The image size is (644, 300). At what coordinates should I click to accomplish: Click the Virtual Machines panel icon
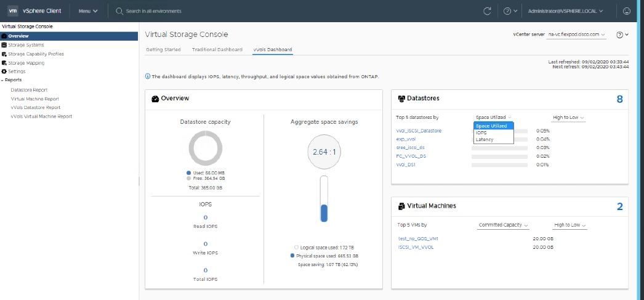point(401,206)
